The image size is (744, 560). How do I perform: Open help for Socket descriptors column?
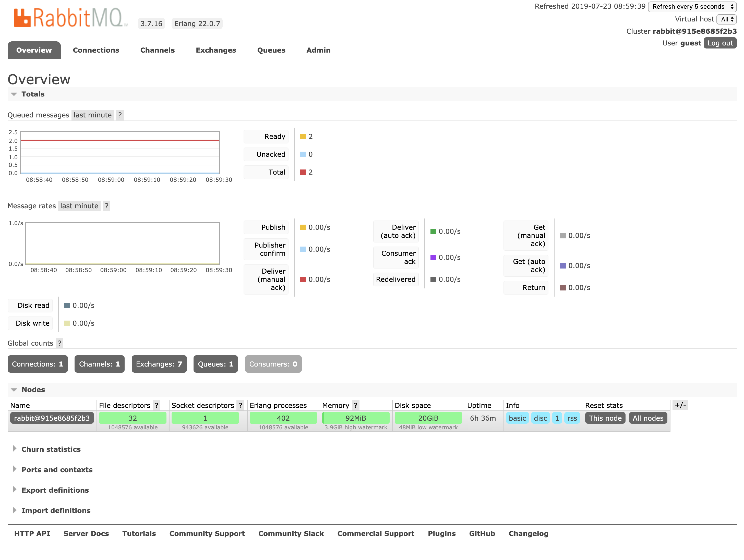240,405
